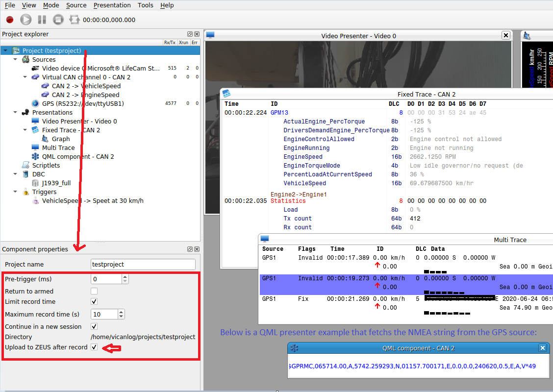Viewport: 553px width, 392px height.
Task: Click the Video device camera icon
Action: (x=35, y=68)
